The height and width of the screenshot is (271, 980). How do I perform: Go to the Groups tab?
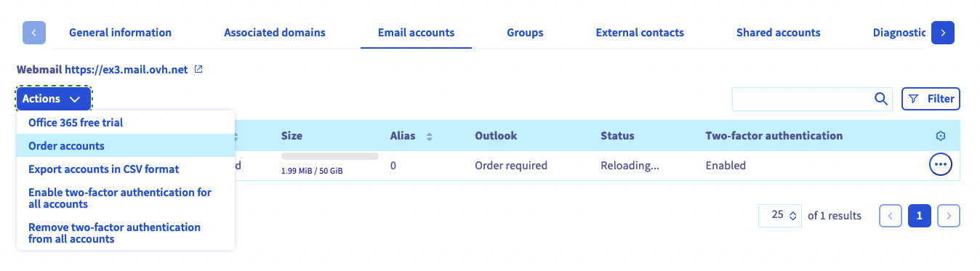click(525, 33)
